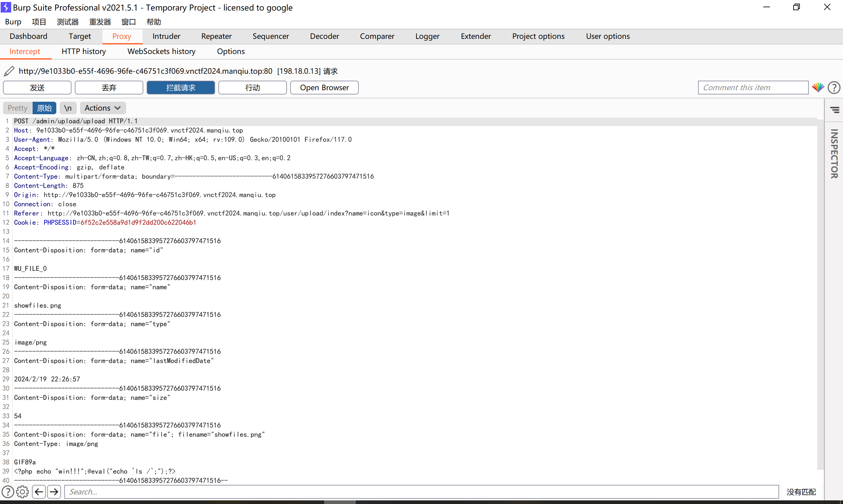The height and width of the screenshot is (504, 843).
Task: Open the 帮助 menu
Action: pos(154,22)
